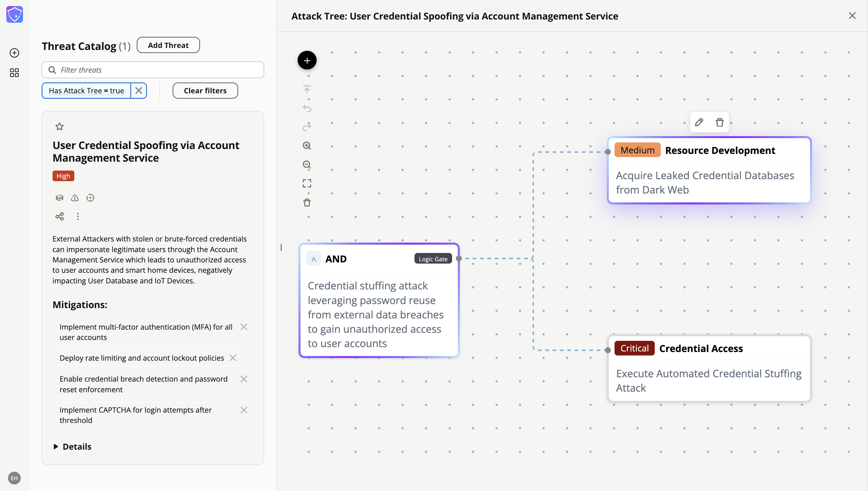Click the Add Threat button
The width and height of the screenshot is (868, 491).
pyautogui.click(x=168, y=45)
